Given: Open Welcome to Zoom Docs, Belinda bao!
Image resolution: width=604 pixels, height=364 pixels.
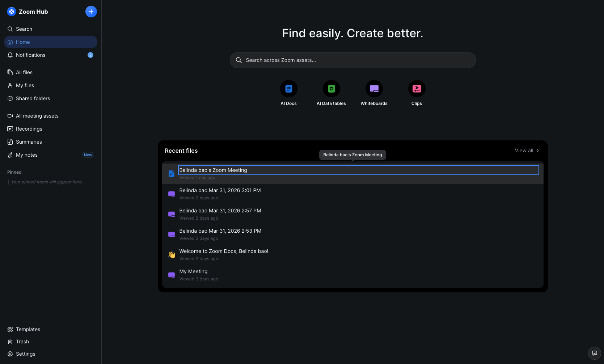Looking at the screenshot, I should (x=353, y=255).
